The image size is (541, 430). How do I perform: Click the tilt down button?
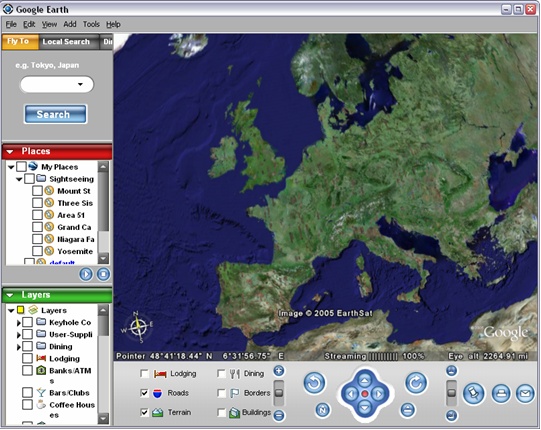point(451,415)
